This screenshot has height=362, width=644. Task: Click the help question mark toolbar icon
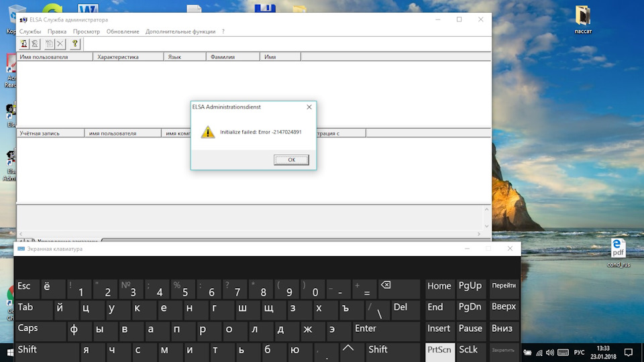[74, 44]
